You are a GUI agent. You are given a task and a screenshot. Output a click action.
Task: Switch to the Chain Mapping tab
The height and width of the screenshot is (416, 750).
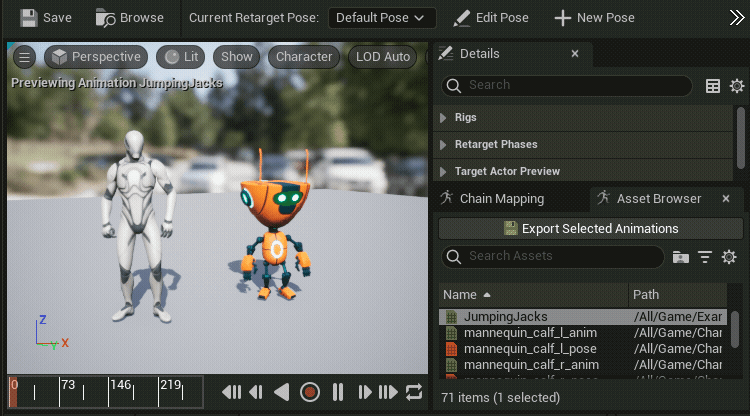point(501,198)
